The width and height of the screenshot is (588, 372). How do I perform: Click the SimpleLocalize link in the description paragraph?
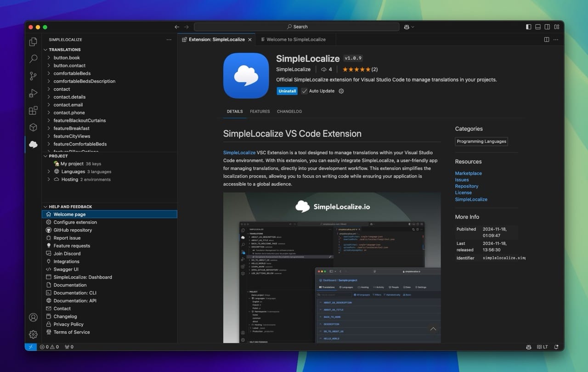[239, 152]
